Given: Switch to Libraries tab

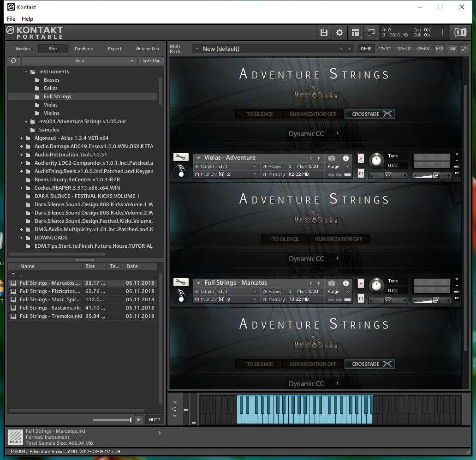Looking at the screenshot, I should pyautogui.click(x=22, y=48).
